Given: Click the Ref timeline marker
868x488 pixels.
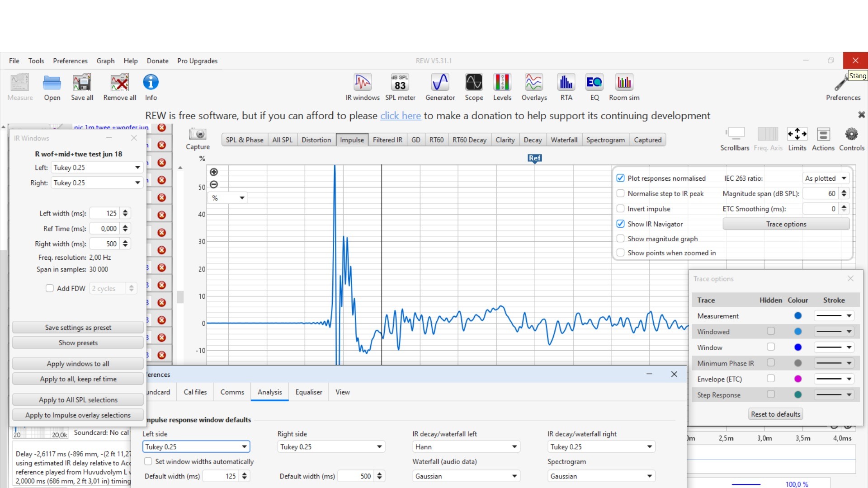Looking at the screenshot, I should pos(534,158).
